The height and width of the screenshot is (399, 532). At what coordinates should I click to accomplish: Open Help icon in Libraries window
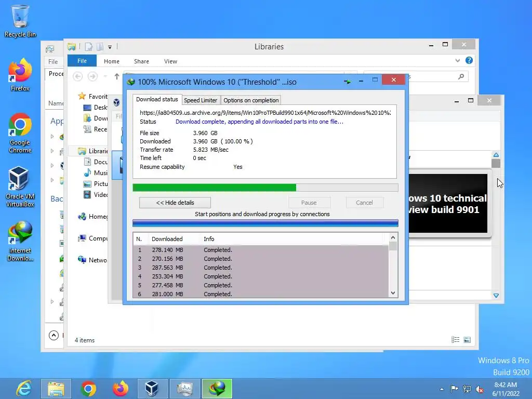click(x=469, y=60)
